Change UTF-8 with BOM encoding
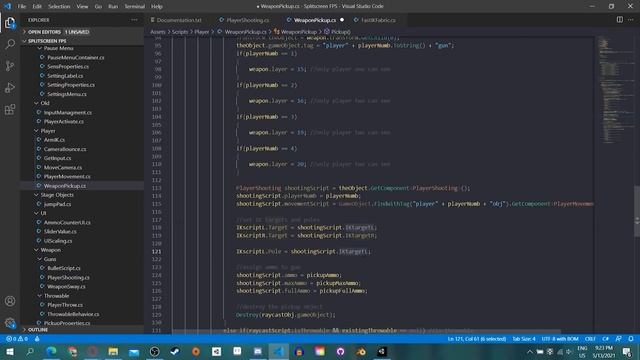 [560, 339]
